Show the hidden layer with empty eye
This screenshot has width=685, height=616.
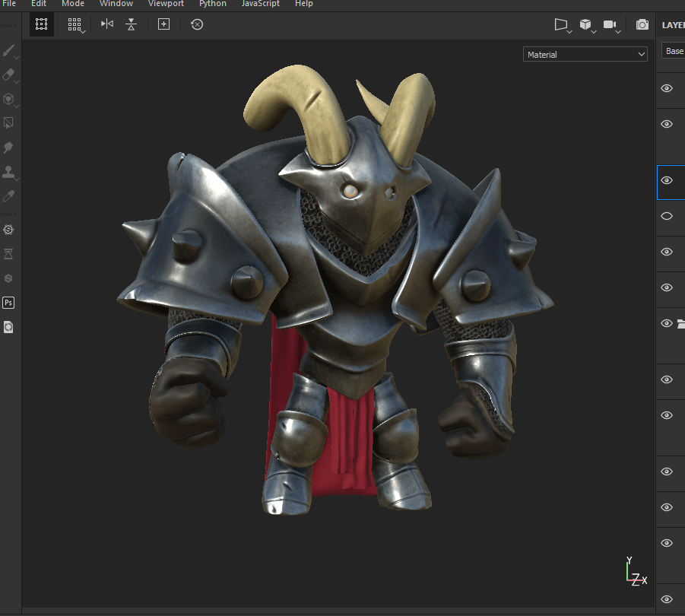click(x=667, y=216)
